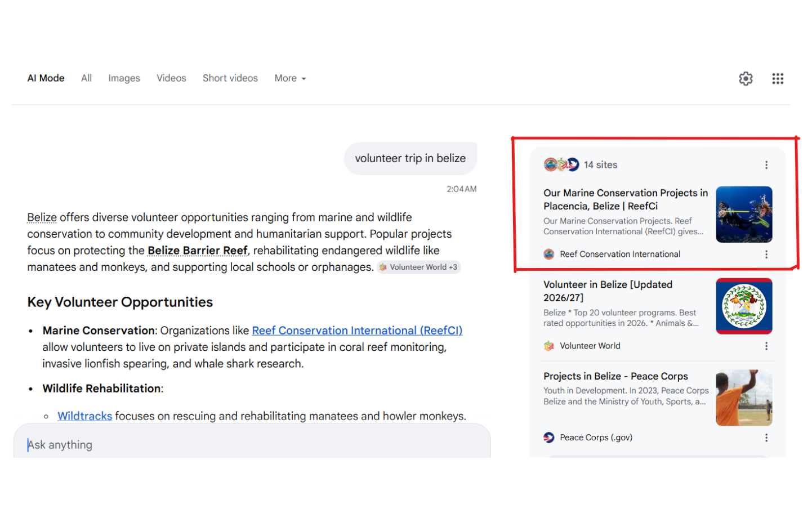Focus the Ask anything input field

252,444
